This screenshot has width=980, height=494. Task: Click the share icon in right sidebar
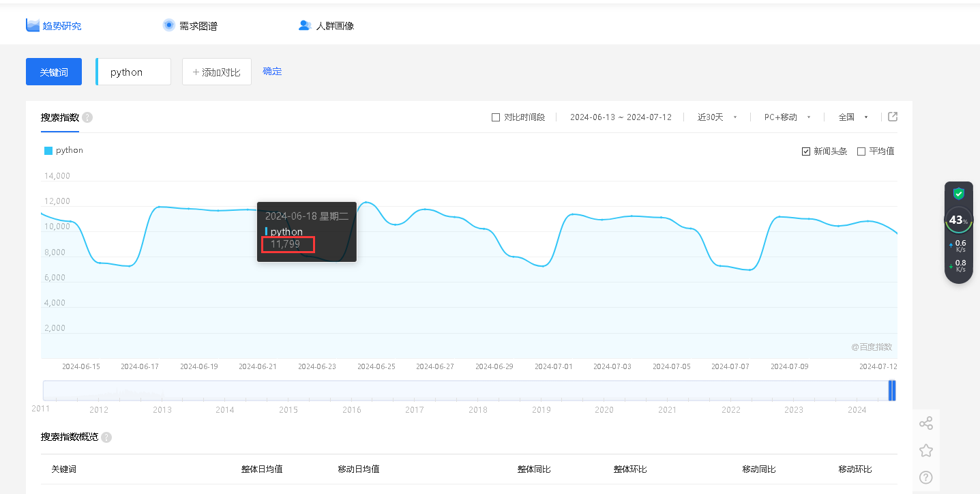[x=925, y=424]
